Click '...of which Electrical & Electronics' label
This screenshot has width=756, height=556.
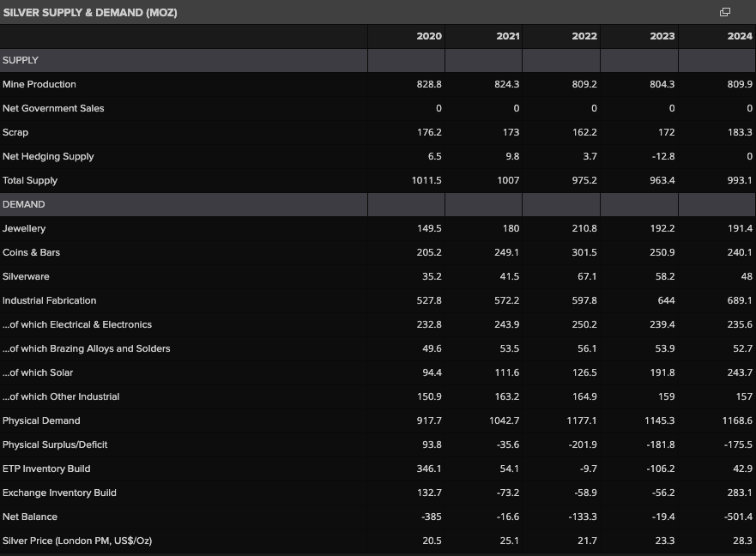77,324
